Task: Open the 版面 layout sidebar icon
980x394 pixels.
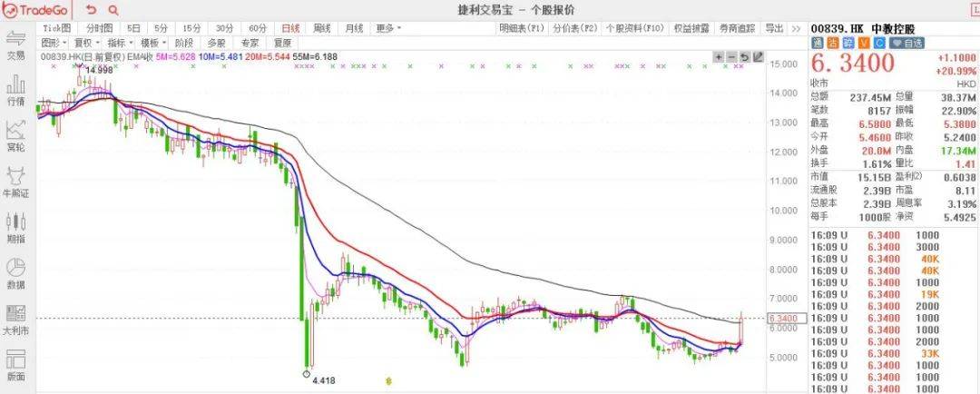Action: tap(15, 366)
